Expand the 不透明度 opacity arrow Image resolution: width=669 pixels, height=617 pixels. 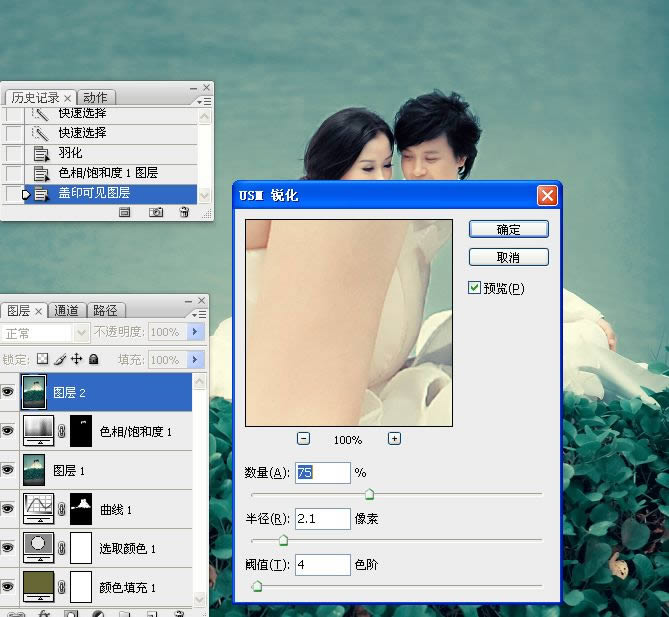(x=195, y=332)
